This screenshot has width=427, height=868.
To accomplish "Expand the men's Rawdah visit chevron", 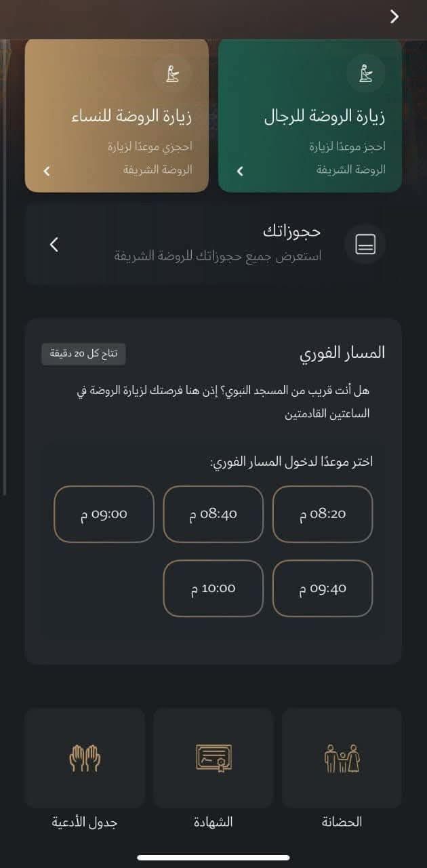I will (x=240, y=171).
